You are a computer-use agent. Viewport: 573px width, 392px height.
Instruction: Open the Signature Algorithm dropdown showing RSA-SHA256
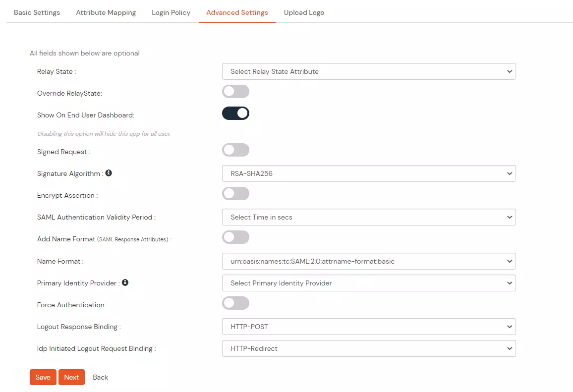(369, 173)
